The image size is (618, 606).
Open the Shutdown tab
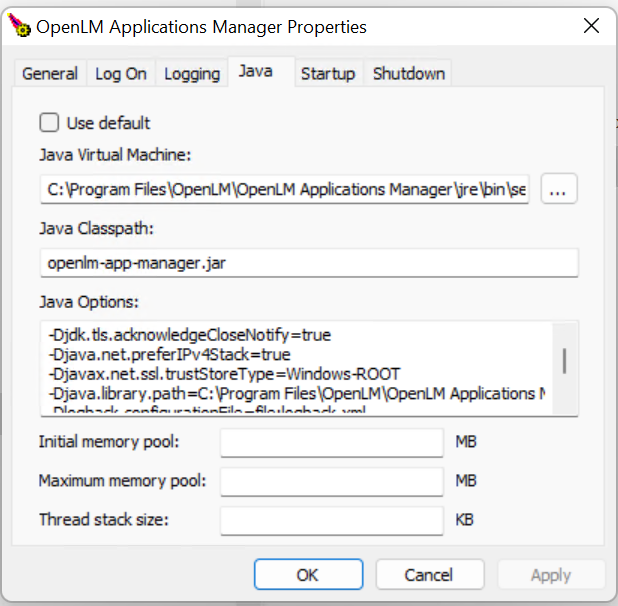[x=409, y=73]
